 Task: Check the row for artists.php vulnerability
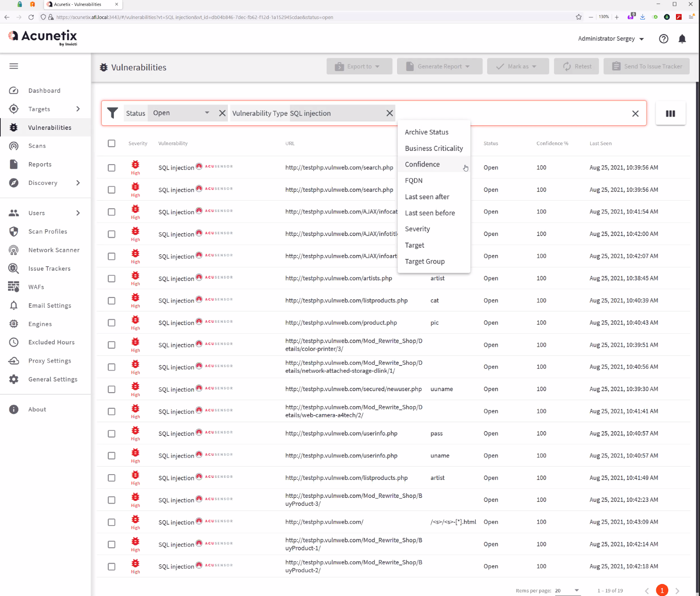pos(112,279)
